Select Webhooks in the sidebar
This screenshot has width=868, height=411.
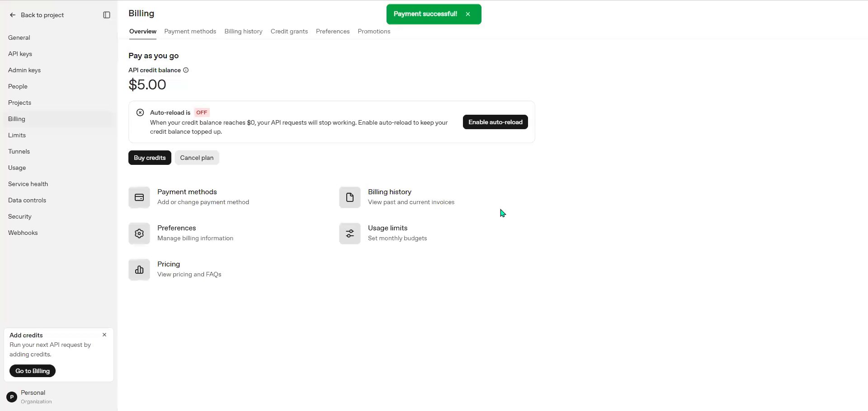[23, 233]
